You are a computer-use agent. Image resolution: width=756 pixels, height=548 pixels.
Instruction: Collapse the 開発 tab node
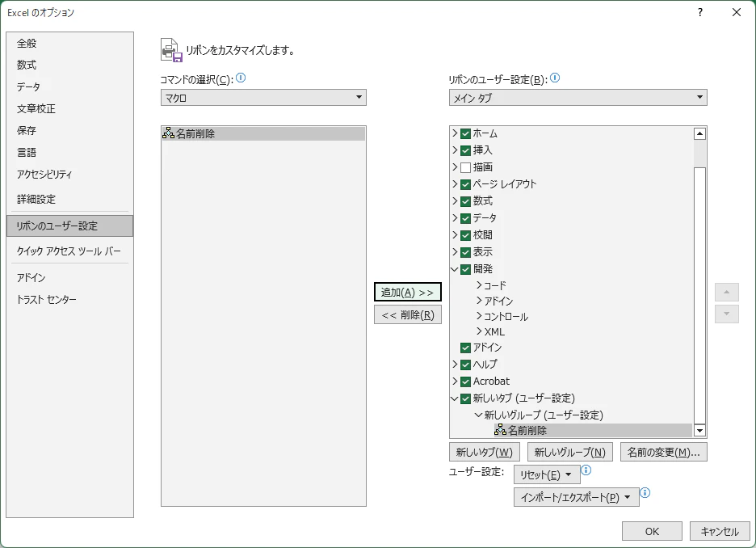(454, 269)
